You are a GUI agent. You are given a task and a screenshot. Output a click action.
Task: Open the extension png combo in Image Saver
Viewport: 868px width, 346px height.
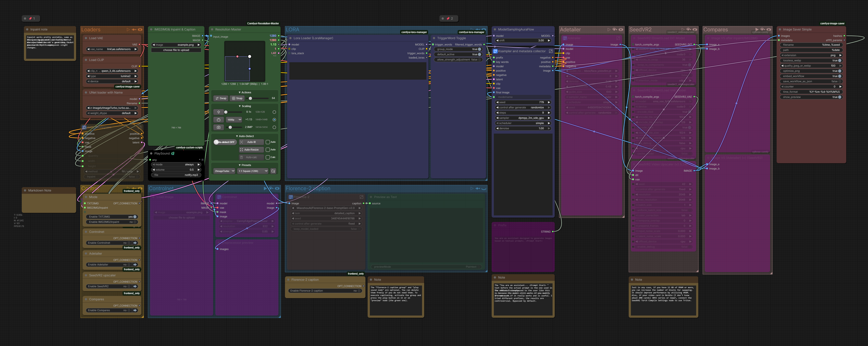tap(812, 55)
